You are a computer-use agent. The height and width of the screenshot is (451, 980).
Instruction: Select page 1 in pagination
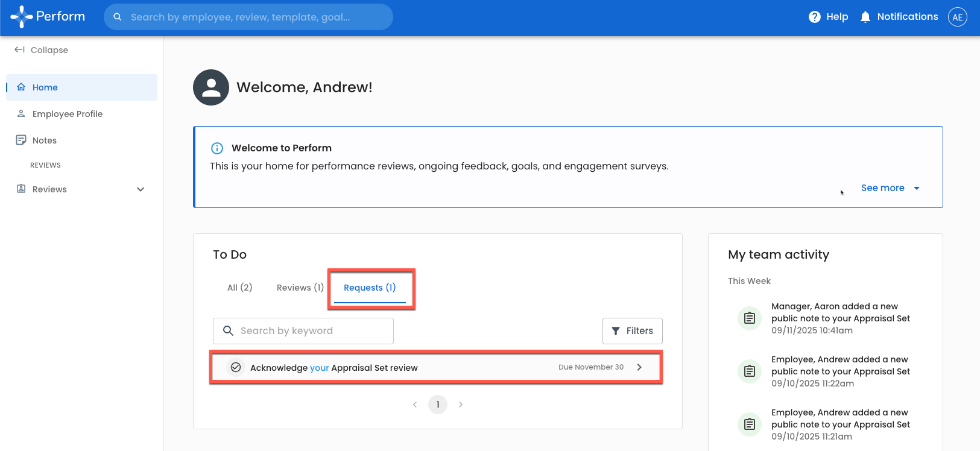pyautogui.click(x=438, y=405)
